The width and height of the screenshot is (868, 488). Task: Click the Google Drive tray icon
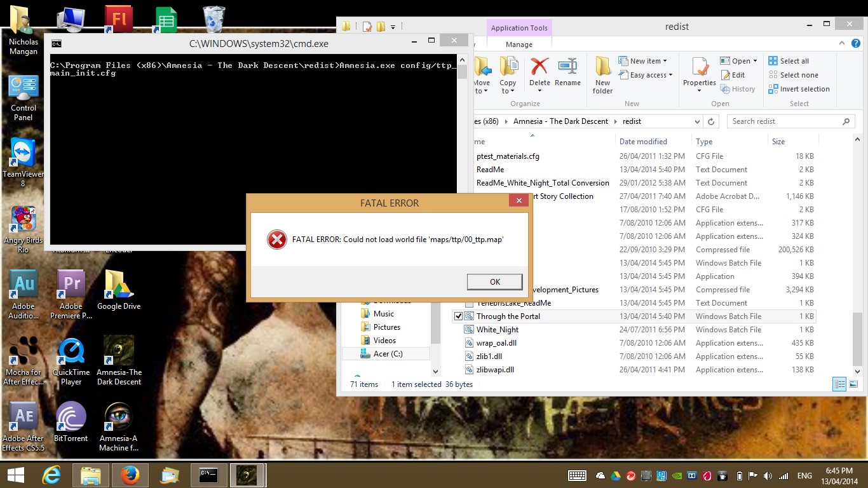[615, 476]
